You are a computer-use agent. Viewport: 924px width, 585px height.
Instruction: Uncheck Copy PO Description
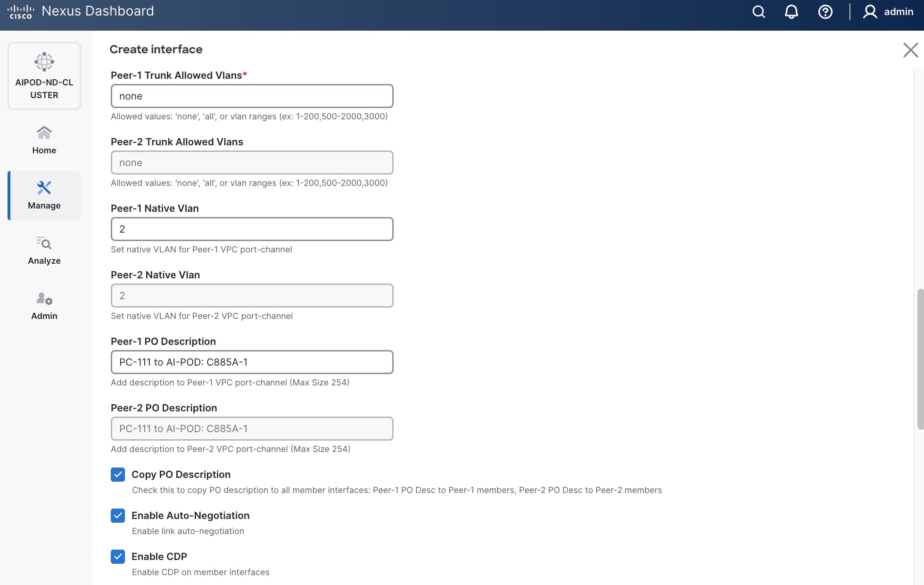(118, 475)
